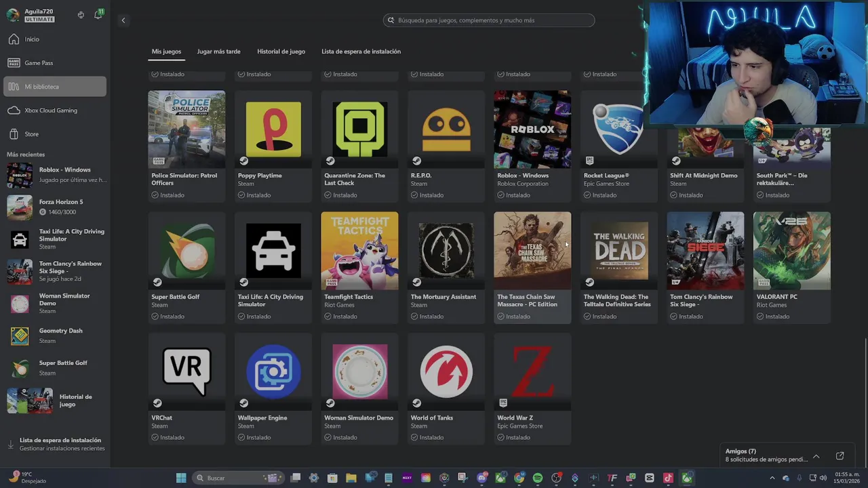
Task: Open Police Simulator: Patrol Officers card
Action: click(186, 146)
